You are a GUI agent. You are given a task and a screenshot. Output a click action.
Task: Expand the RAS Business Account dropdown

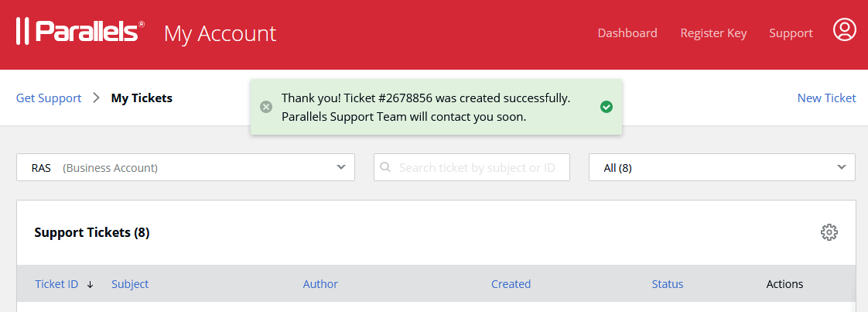186,167
